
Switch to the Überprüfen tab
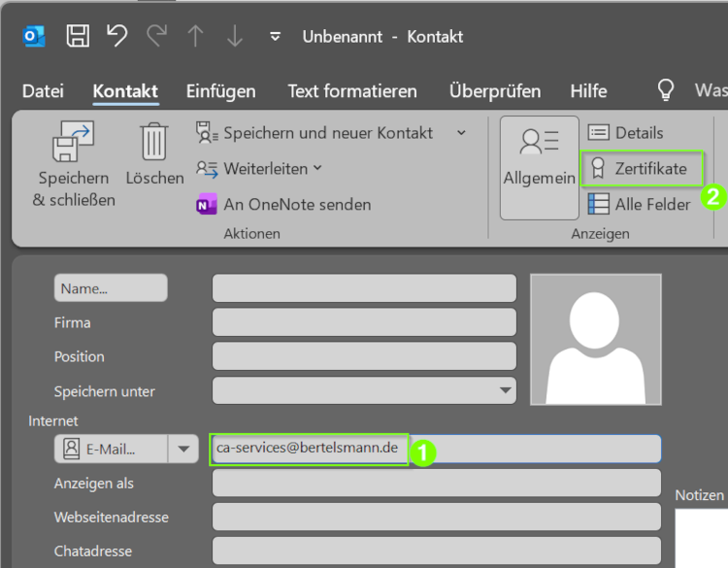click(x=495, y=91)
